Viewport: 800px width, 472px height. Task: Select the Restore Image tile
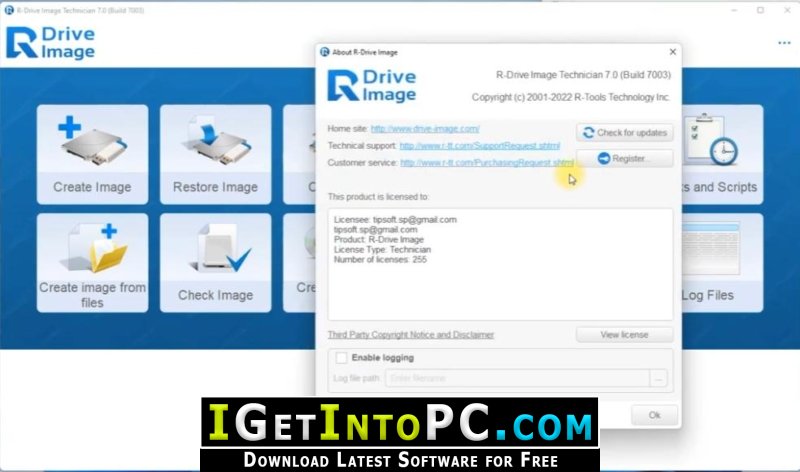(215, 155)
